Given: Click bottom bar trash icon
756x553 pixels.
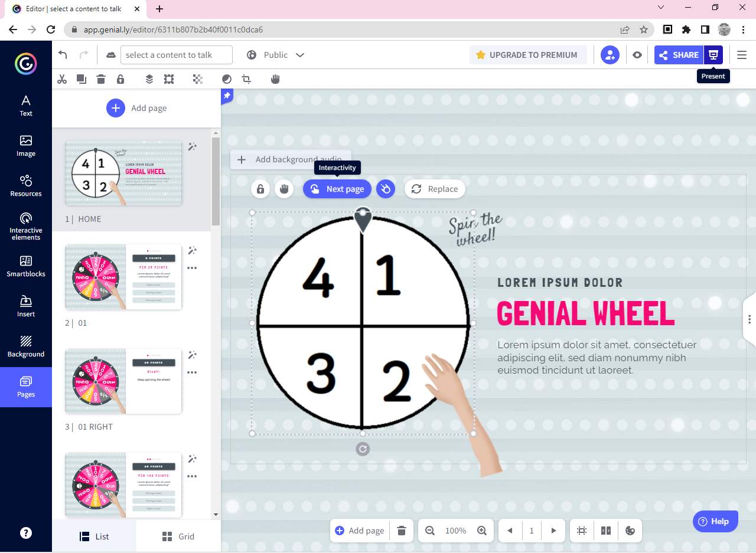Looking at the screenshot, I should (x=402, y=531).
